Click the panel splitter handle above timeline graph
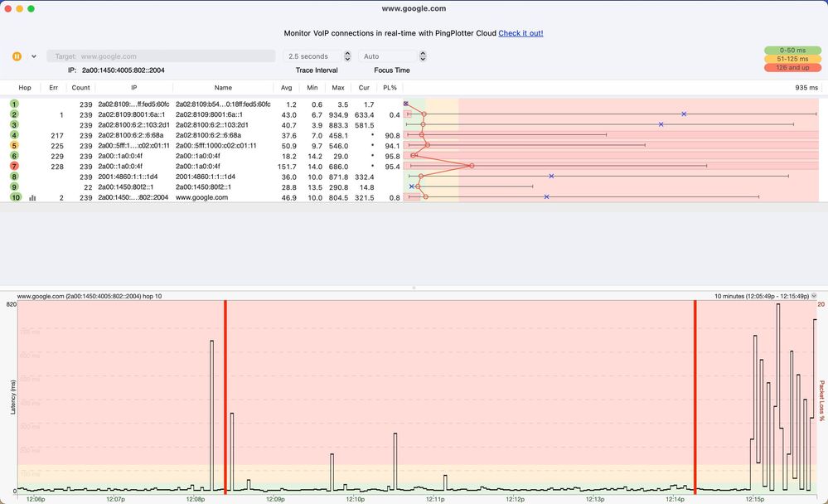Screen dimensions: 828x504 click(414, 288)
